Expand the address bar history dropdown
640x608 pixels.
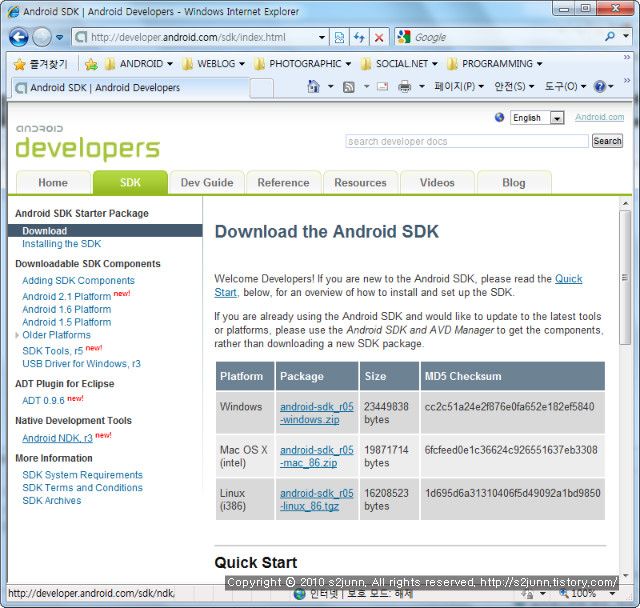pyautogui.click(x=322, y=38)
